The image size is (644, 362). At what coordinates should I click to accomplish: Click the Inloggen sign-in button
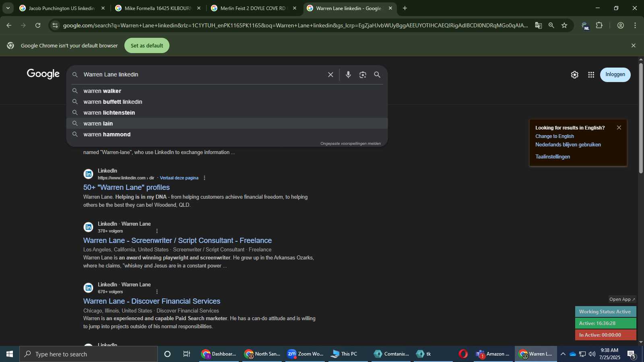pos(615,74)
